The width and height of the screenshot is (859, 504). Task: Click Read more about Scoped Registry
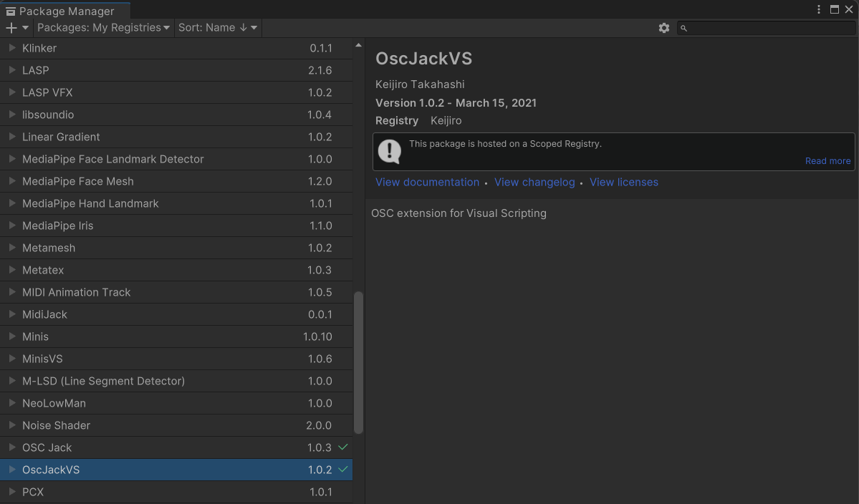click(x=827, y=161)
